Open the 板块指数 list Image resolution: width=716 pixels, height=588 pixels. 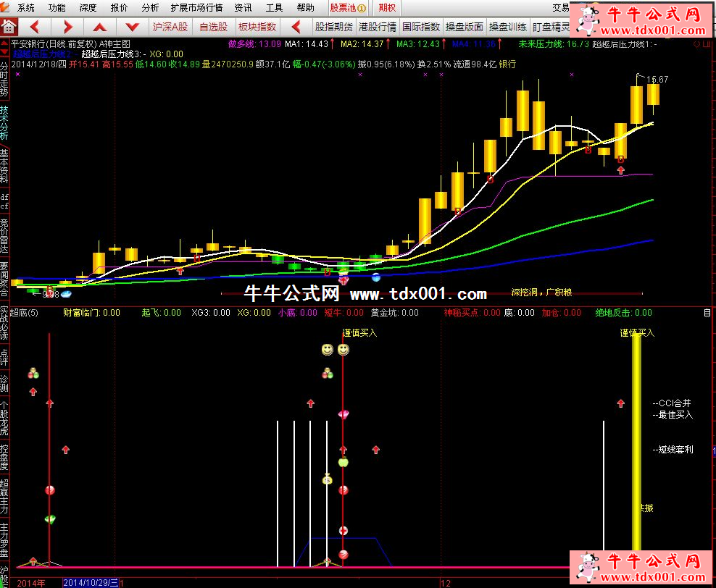pyautogui.click(x=257, y=27)
